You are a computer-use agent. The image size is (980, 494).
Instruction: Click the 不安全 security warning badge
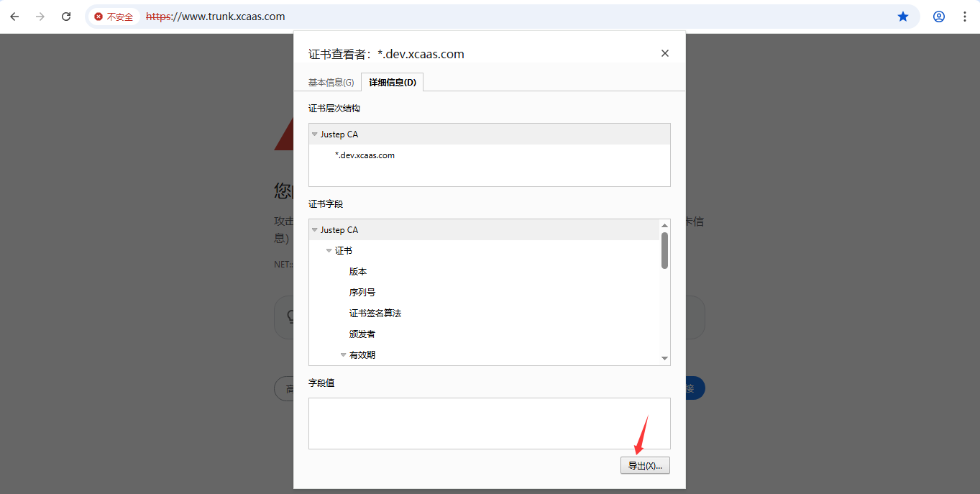pos(114,17)
